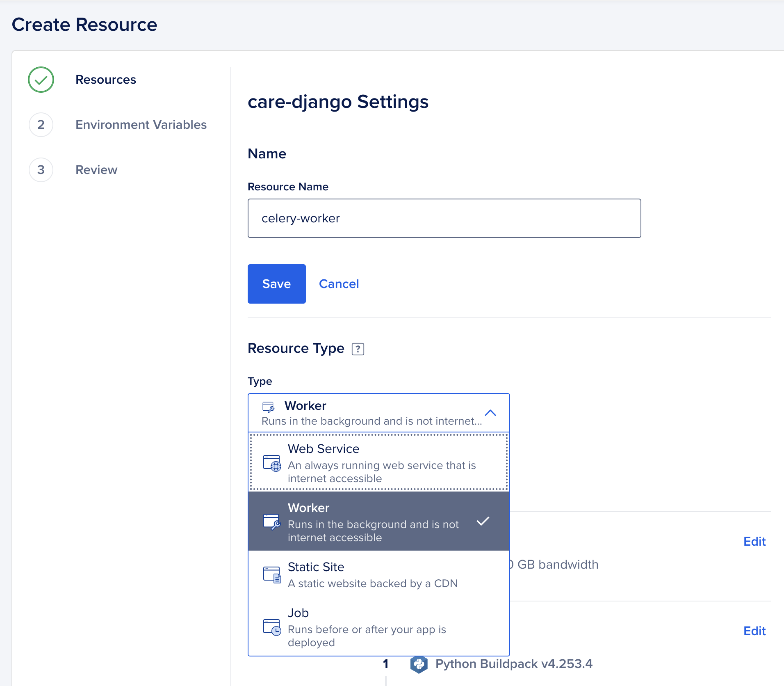Click the green checkmark Resources step icon
This screenshot has height=686, width=784.
(41, 80)
